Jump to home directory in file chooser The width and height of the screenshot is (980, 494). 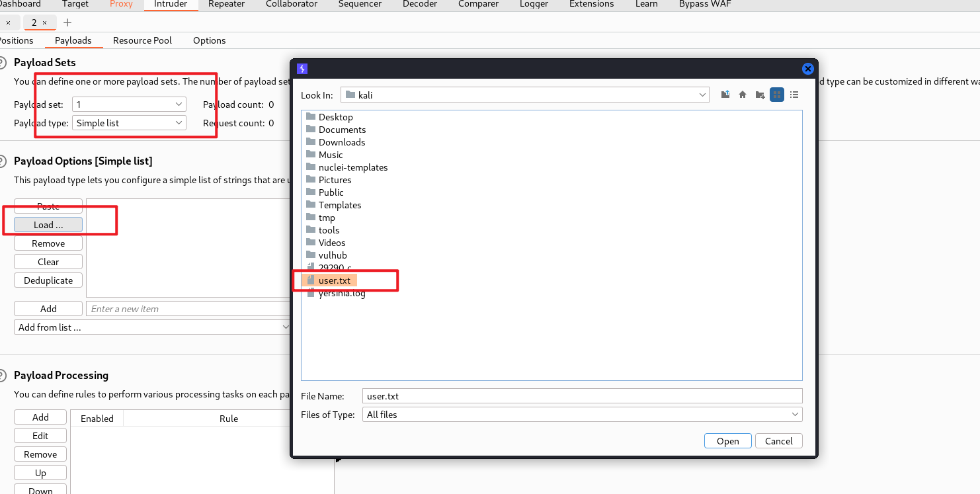pyautogui.click(x=743, y=95)
